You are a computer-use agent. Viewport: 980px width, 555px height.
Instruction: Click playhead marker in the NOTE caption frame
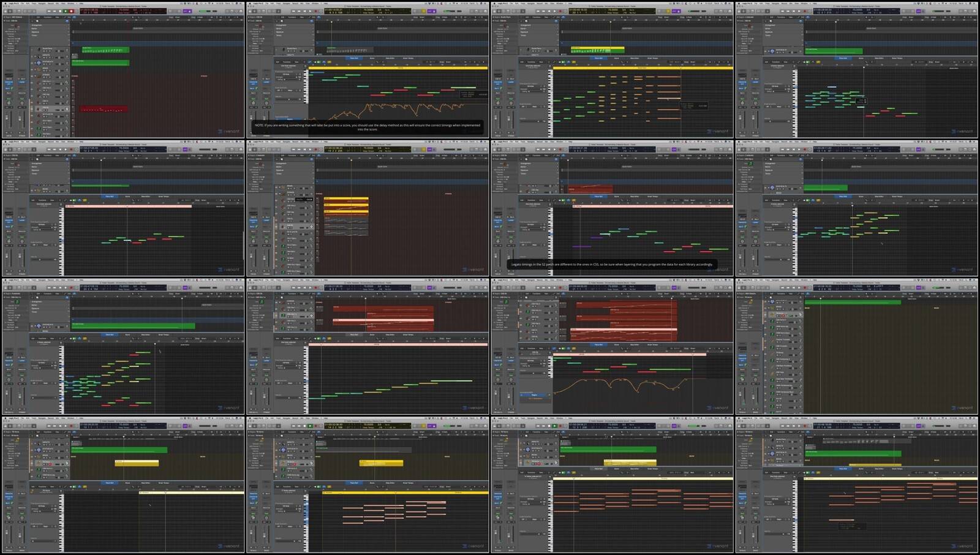tap(331, 22)
